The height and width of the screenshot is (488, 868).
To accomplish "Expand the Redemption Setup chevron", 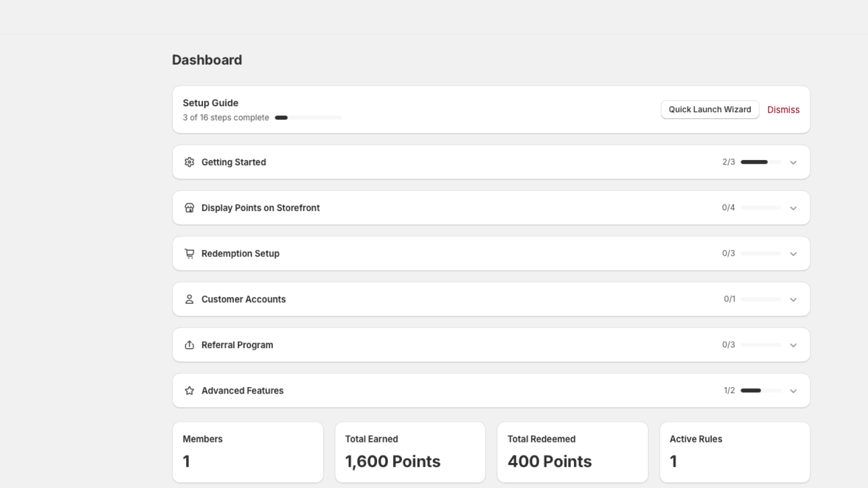I will [x=793, y=254].
